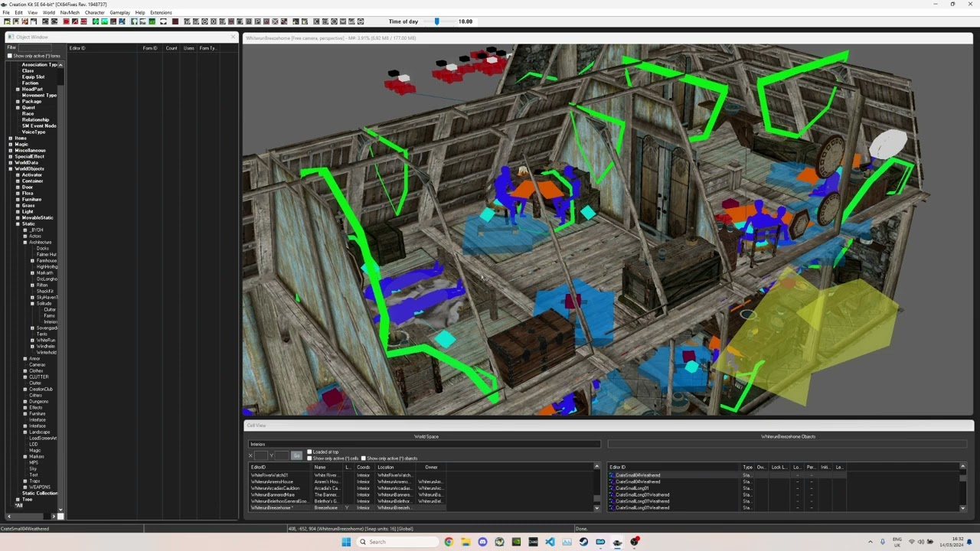980x551 pixels.
Task: Expand the Items tree node
Action: click(11, 139)
